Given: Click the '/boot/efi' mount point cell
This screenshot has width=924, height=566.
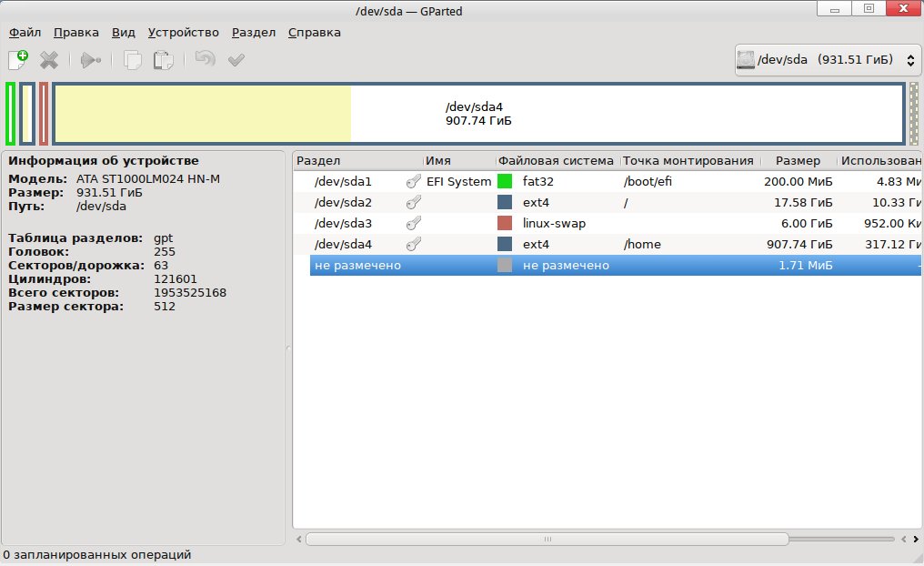Looking at the screenshot, I should [648, 182].
